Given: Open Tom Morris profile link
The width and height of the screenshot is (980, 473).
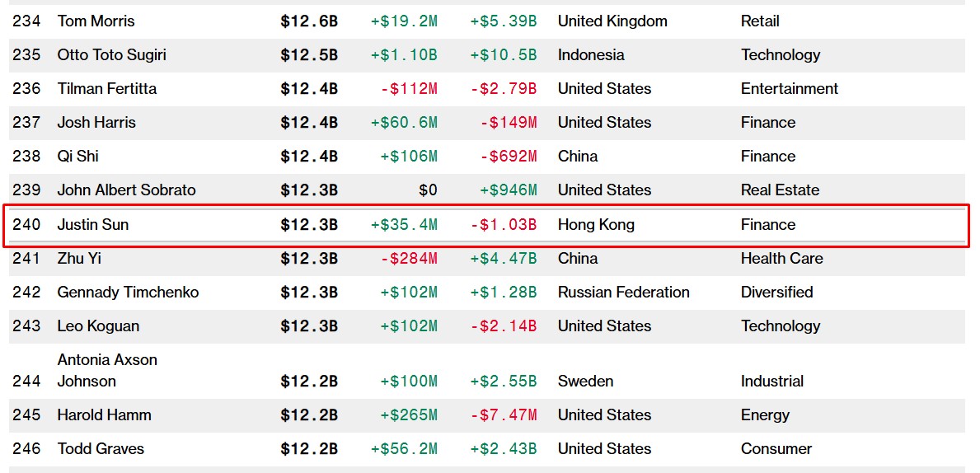Looking at the screenshot, I should pyautogui.click(x=96, y=21).
